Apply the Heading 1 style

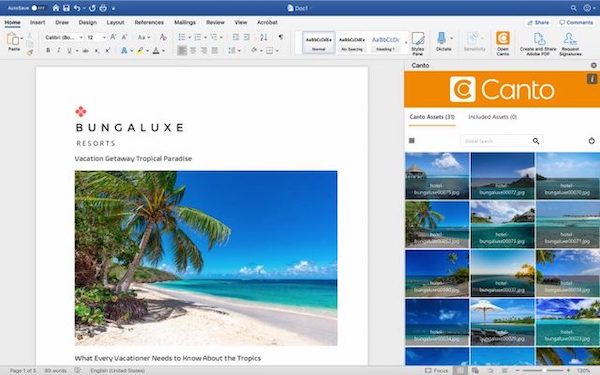point(385,42)
